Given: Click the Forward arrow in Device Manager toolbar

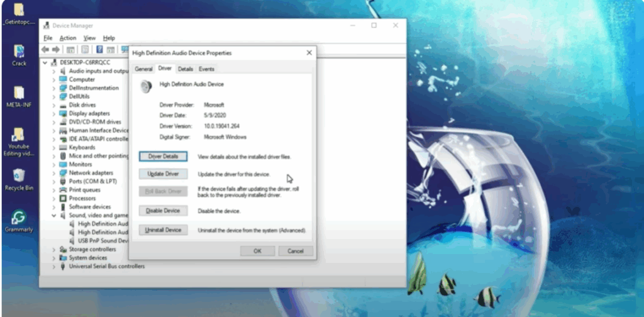Looking at the screenshot, I should pyautogui.click(x=55, y=50).
